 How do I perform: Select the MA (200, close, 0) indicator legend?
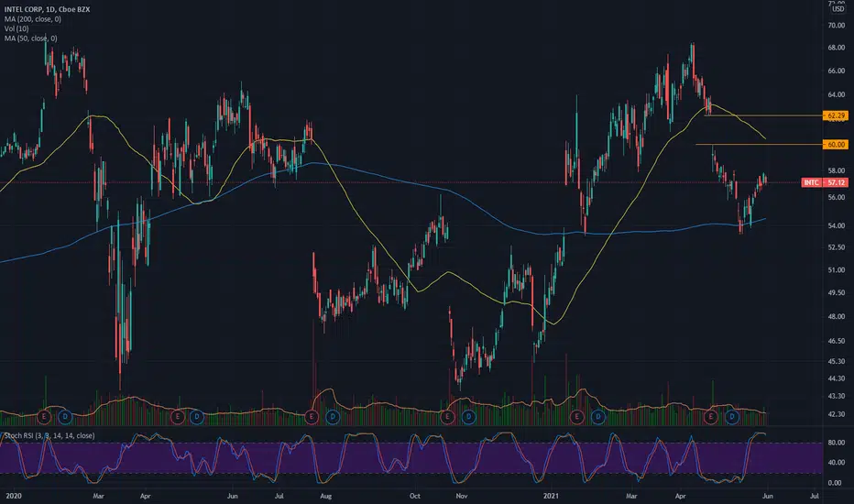[x=33, y=19]
